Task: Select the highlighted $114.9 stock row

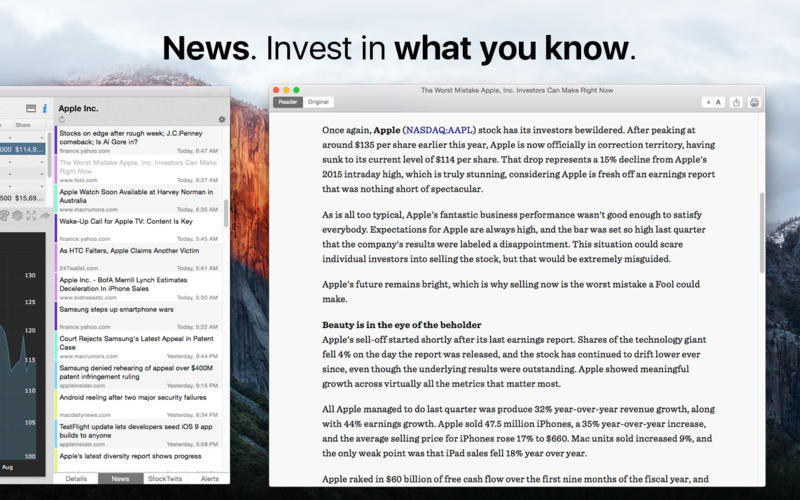Action: coord(22,149)
